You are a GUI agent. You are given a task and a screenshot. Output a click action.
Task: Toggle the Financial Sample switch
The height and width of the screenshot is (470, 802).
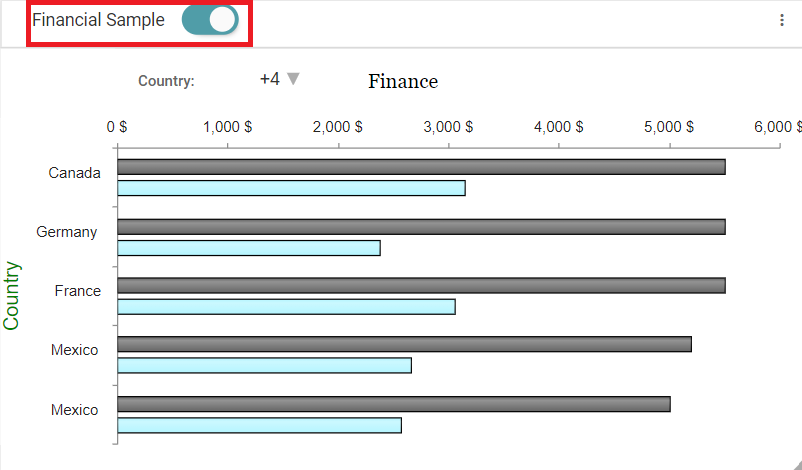coord(210,20)
